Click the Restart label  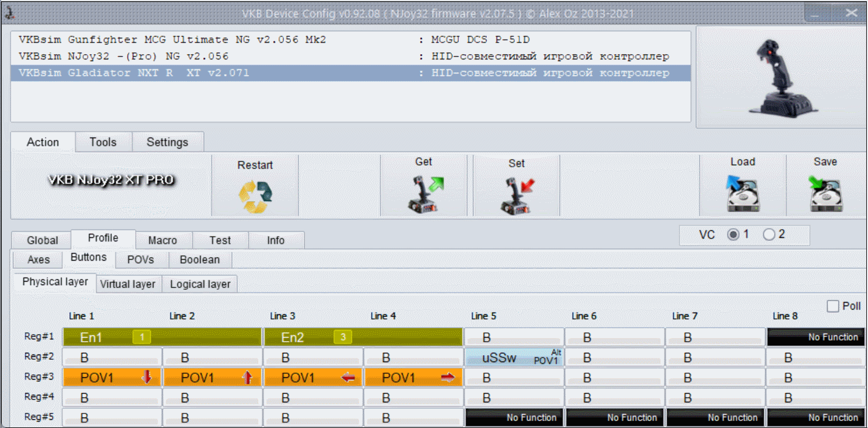(x=255, y=166)
